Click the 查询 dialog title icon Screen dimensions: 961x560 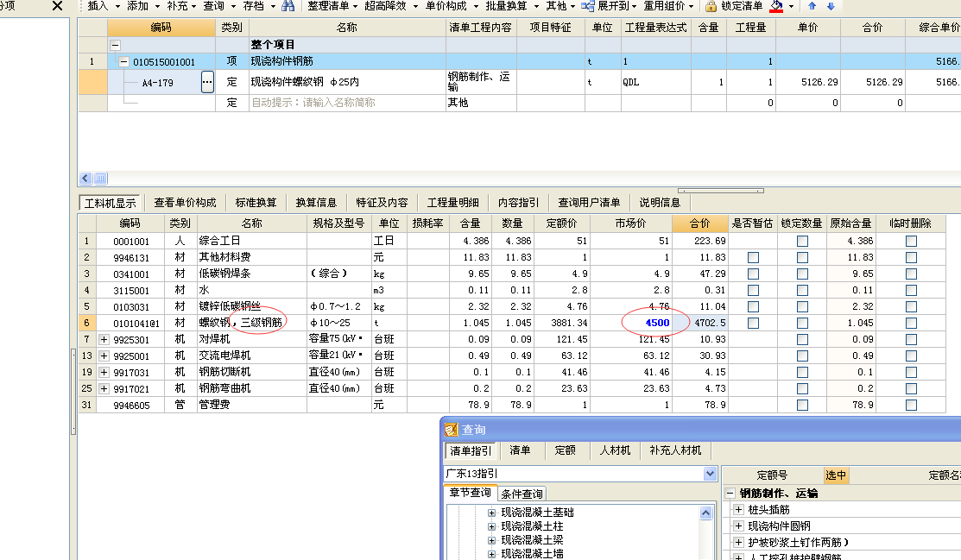click(x=451, y=429)
